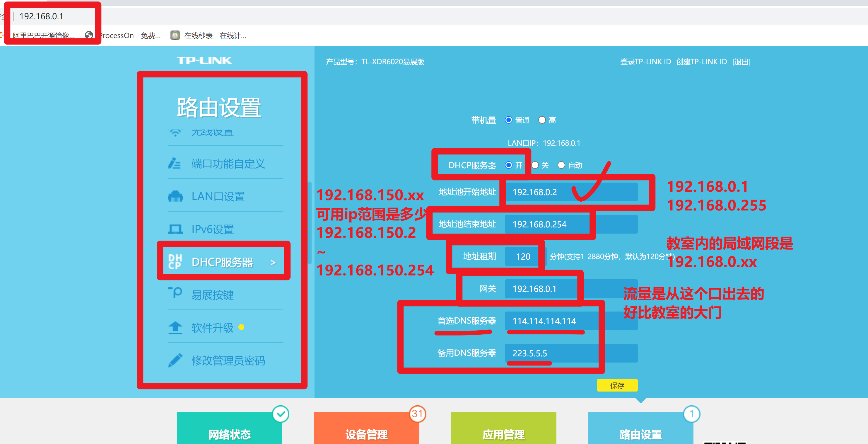Click the globe favicon before ProcessOn bookmark
Viewport: 868px width, 444px height.
click(x=89, y=35)
